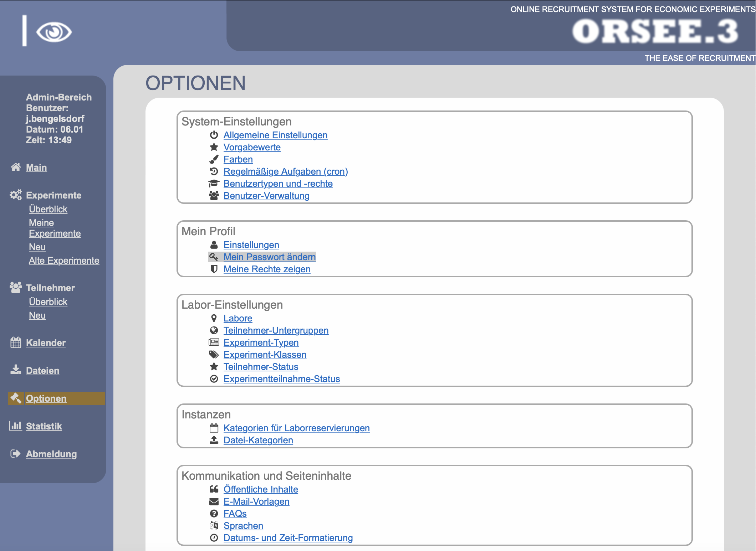Click the map pin icon next to Labore
Screen dimensions: 756x551
click(x=214, y=318)
